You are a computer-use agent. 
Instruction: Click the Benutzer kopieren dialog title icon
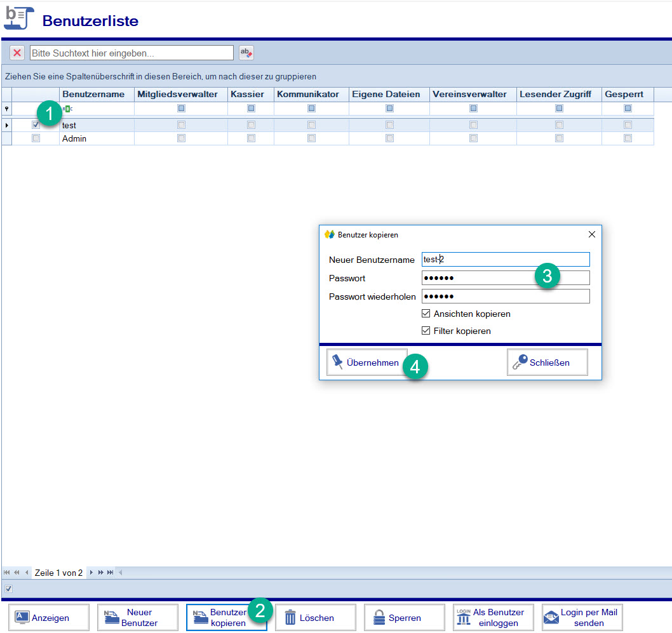pyautogui.click(x=330, y=234)
